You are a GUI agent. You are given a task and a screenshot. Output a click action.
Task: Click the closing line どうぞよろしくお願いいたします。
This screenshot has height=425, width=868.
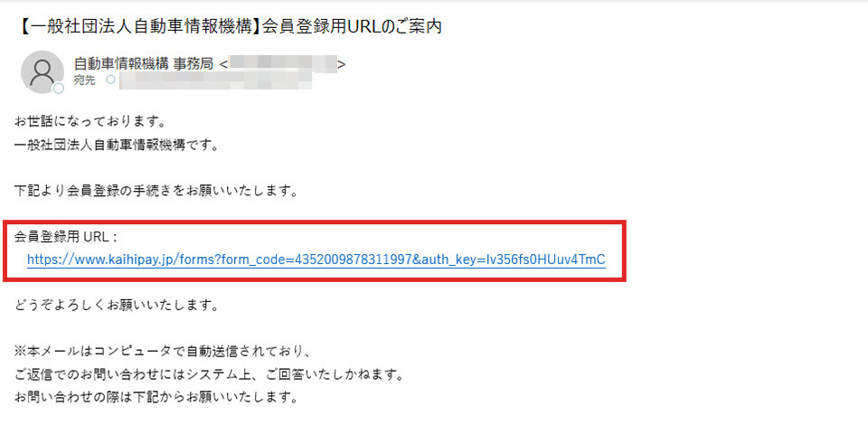pyautogui.click(x=115, y=305)
